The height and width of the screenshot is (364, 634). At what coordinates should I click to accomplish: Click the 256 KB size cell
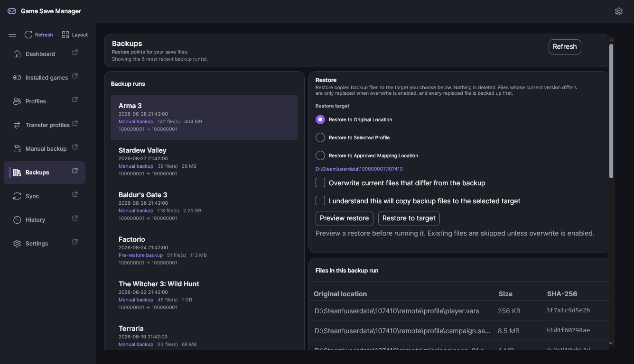click(509, 311)
